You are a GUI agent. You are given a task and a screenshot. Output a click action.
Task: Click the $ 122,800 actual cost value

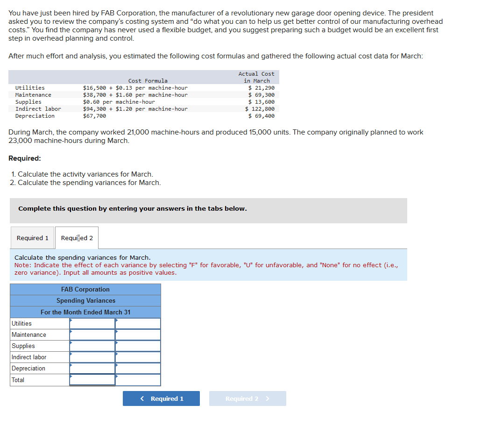260,109
